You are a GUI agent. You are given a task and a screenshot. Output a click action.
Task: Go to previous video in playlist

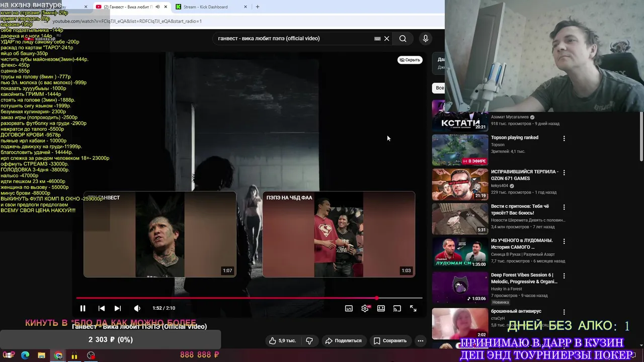(101, 308)
